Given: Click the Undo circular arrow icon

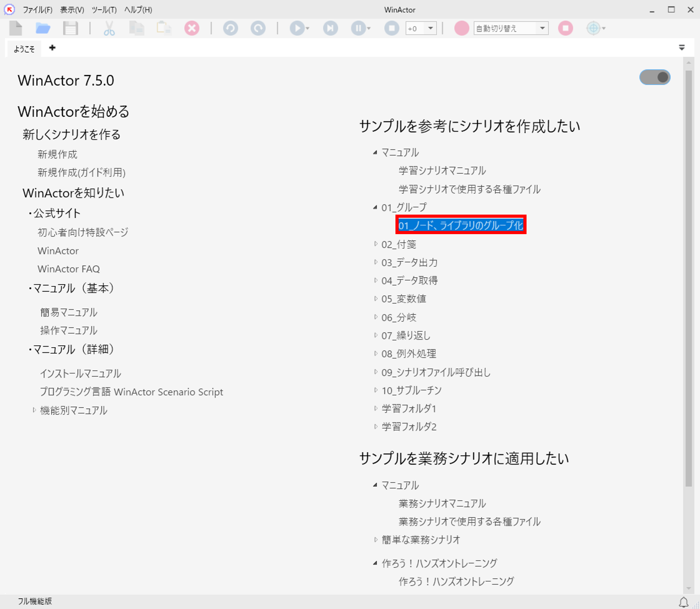Looking at the screenshot, I should [231, 28].
